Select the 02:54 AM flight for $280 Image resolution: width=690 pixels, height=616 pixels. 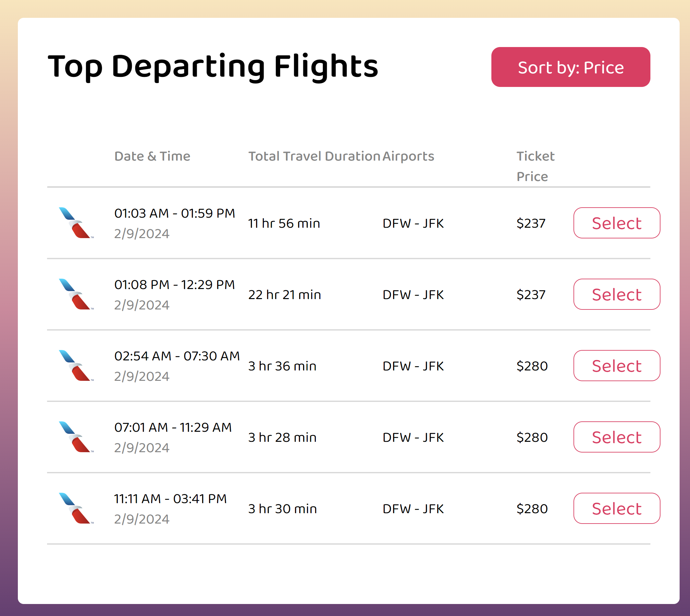pyautogui.click(x=616, y=366)
